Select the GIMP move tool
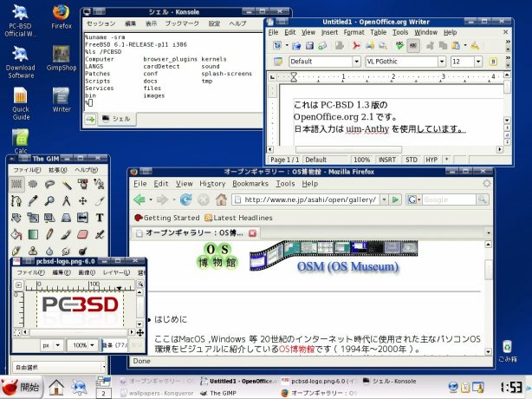This screenshot has height=399, width=532. click(83, 200)
